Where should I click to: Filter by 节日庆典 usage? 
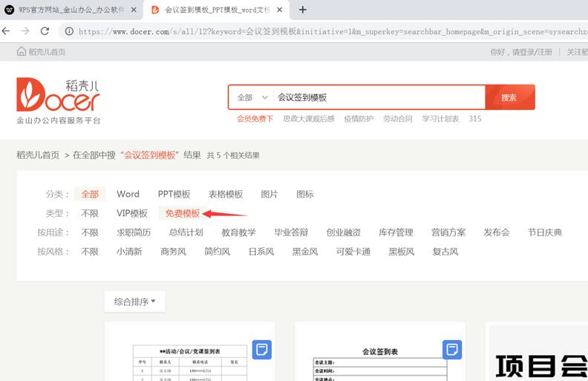point(545,232)
